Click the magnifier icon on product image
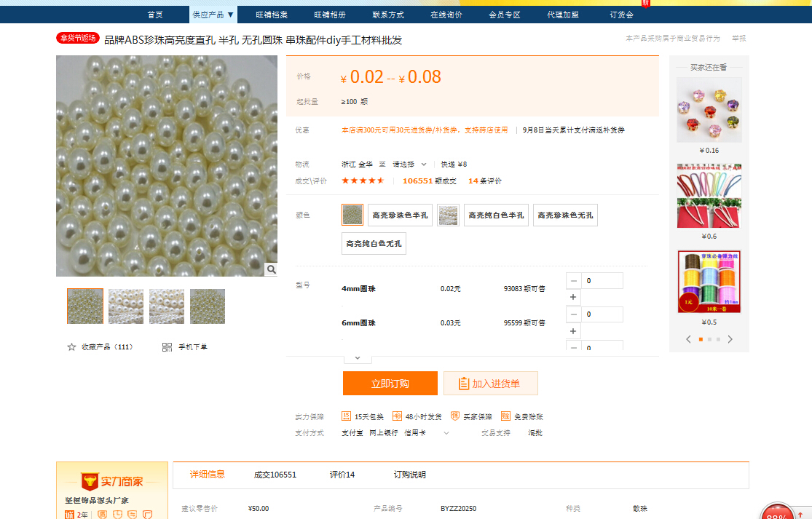Viewport: 812px width, 519px height. point(271,269)
